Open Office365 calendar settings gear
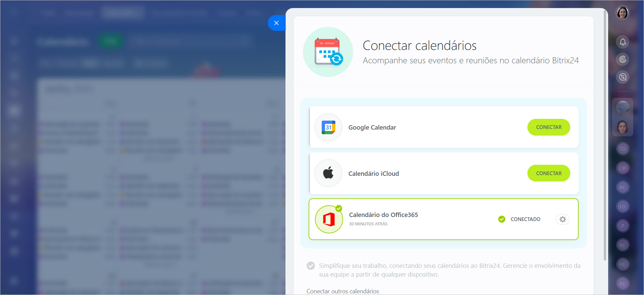Screen dimensions: 644x295 click(563, 219)
